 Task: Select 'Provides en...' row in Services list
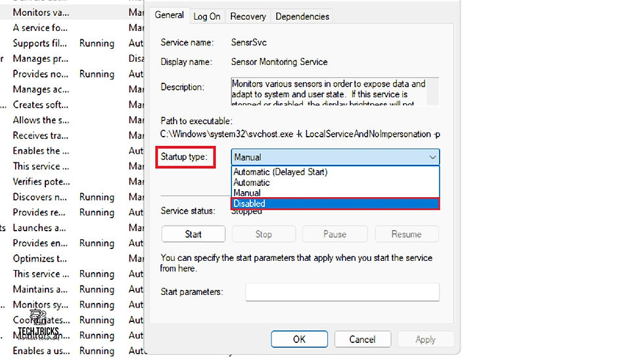(72, 243)
